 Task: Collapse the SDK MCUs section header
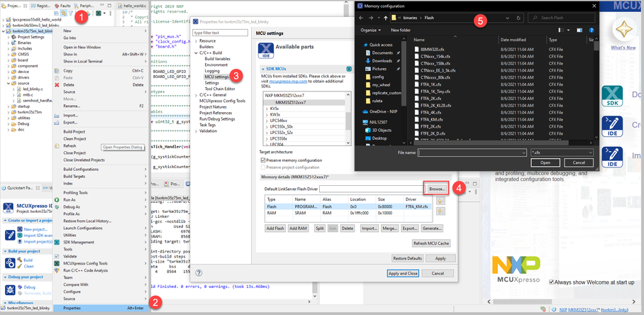(262, 69)
